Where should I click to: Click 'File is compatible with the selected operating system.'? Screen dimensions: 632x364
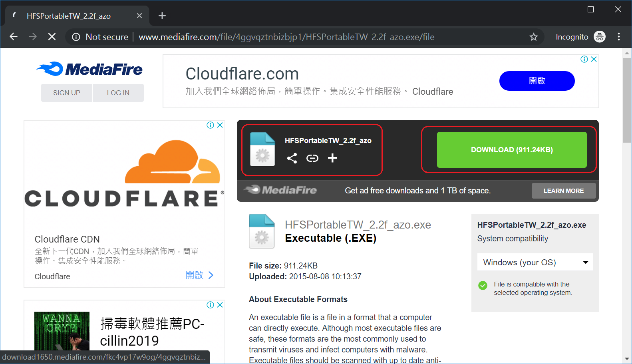(533, 288)
